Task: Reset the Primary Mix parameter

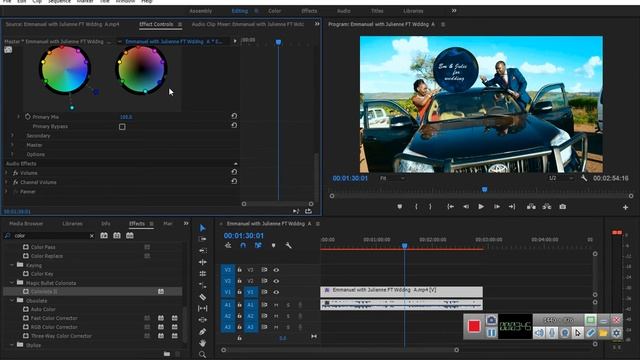Action: tap(234, 116)
